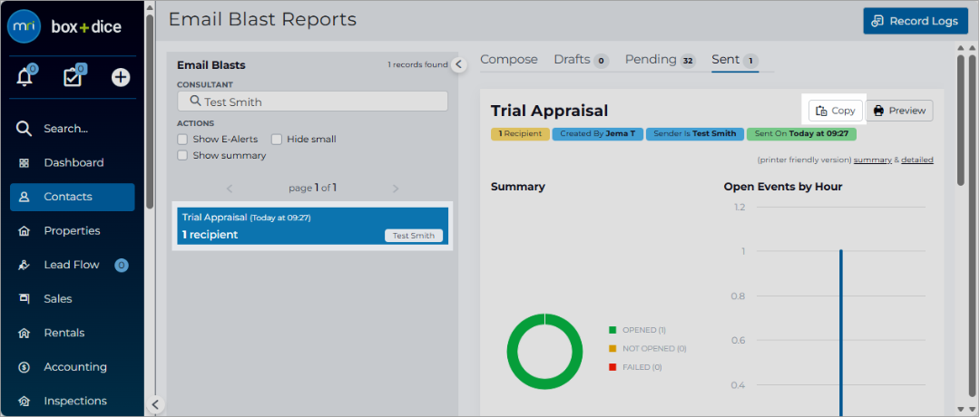Switch to the Compose tab
Image resolution: width=980 pixels, height=417 pixels.
pyautogui.click(x=509, y=59)
